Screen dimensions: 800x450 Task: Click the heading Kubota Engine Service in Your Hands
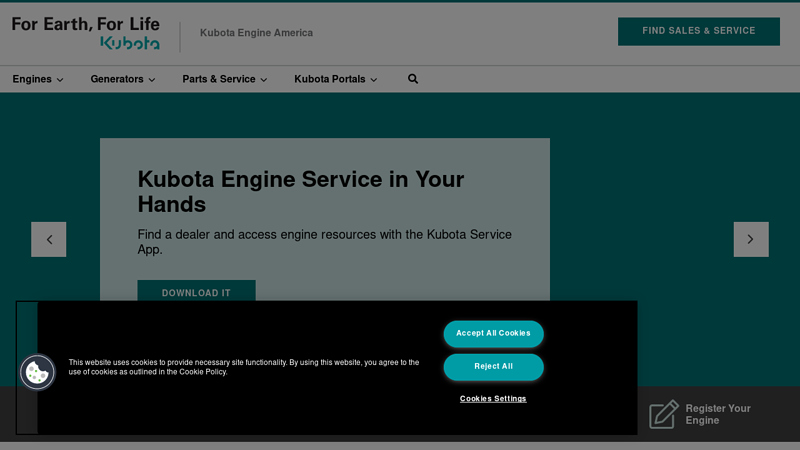[301, 191]
